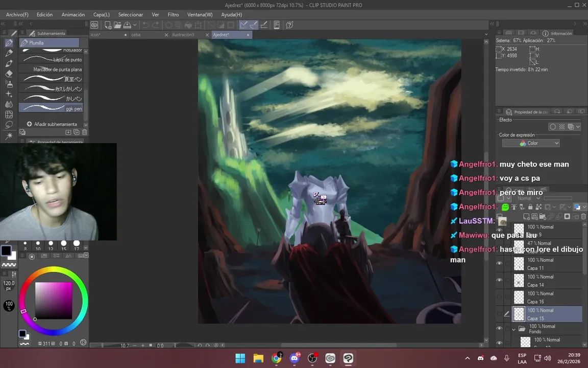The width and height of the screenshot is (588, 368).
Task: Rotate canvas right at bottom bar
Action: click(208, 345)
